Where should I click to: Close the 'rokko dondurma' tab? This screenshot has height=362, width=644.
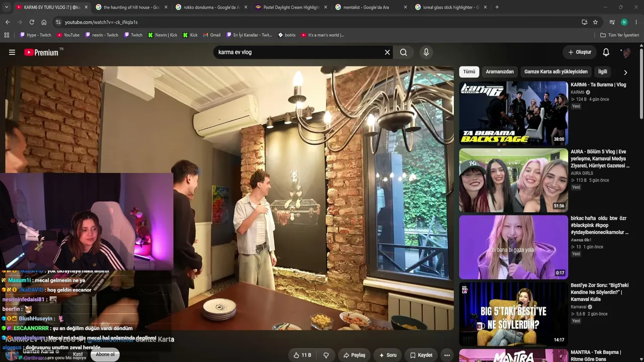[x=246, y=7]
